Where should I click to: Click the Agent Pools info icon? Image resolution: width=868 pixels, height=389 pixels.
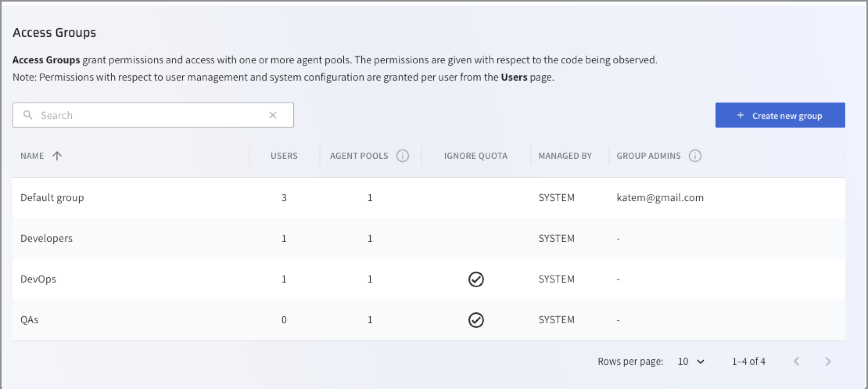pyautogui.click(x=402, y=156)
